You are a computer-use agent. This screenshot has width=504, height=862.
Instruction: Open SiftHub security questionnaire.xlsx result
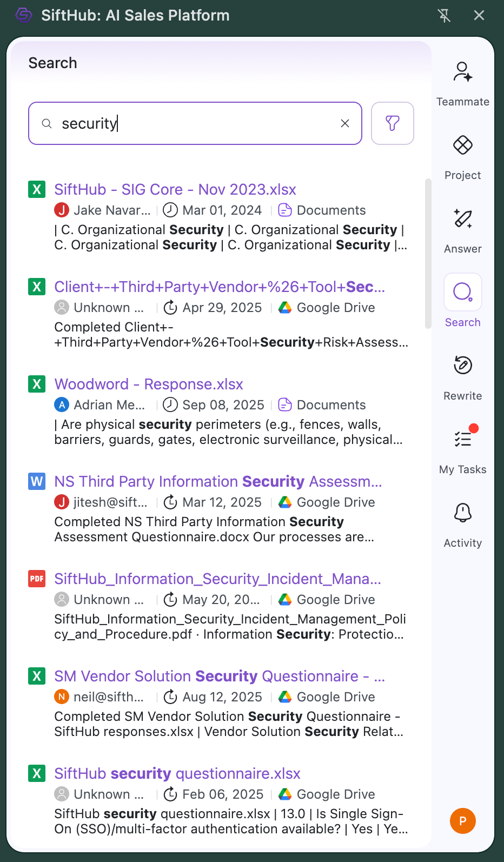click(177, 774)
